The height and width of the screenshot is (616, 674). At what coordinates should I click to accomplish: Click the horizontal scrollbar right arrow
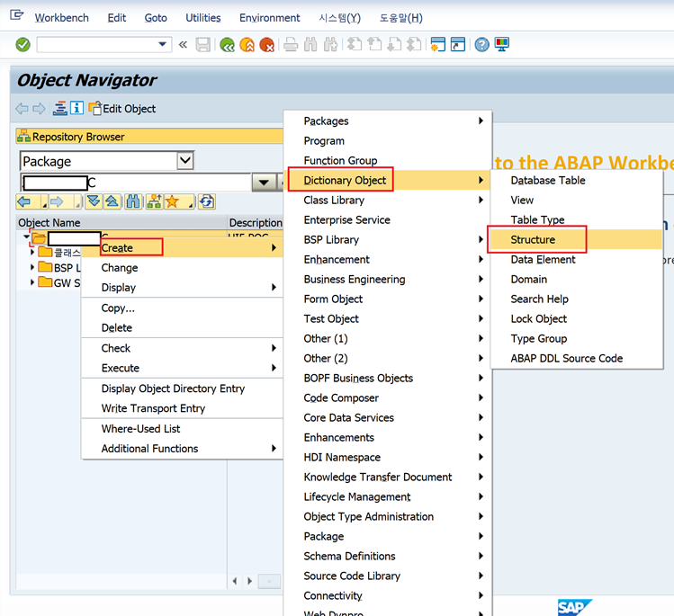(250, 581)
